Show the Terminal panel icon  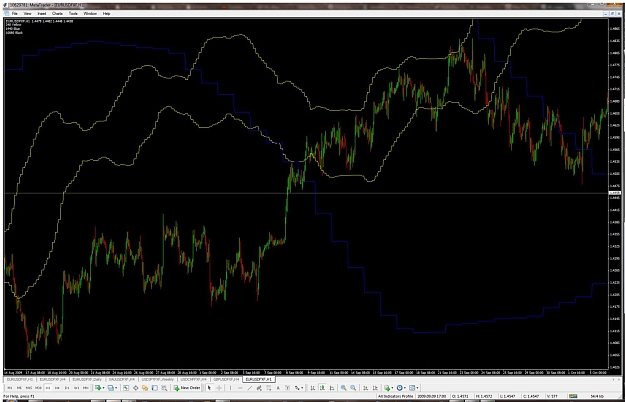click(155, 388)
